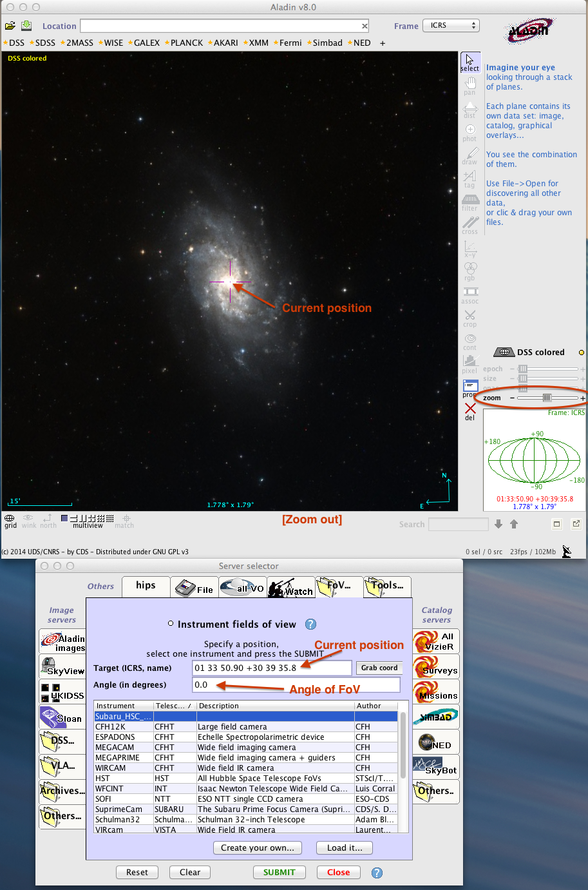Add a new bookmark with plus
Image resolution: width=588 pixels, height=890 pixels.
point(383,43)
